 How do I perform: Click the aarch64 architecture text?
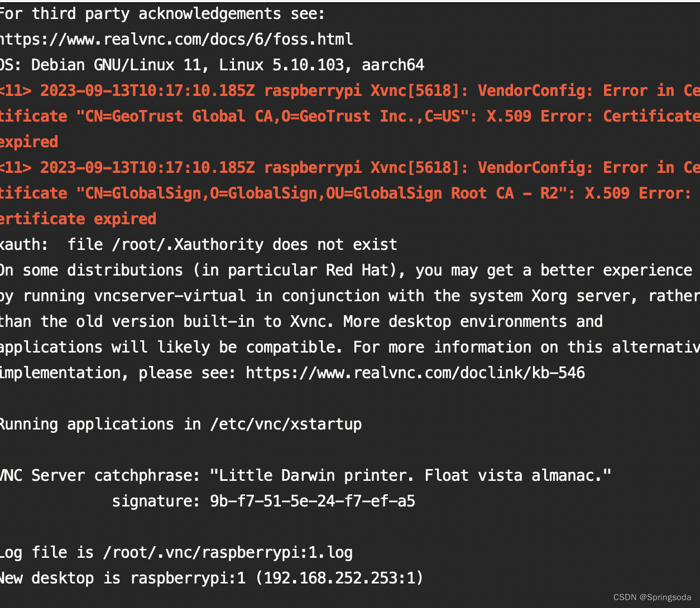tap(393, 65)
